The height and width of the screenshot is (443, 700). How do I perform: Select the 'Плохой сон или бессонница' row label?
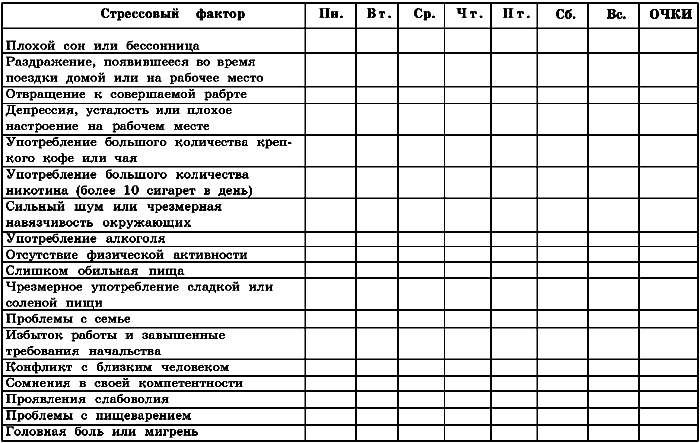103,46
